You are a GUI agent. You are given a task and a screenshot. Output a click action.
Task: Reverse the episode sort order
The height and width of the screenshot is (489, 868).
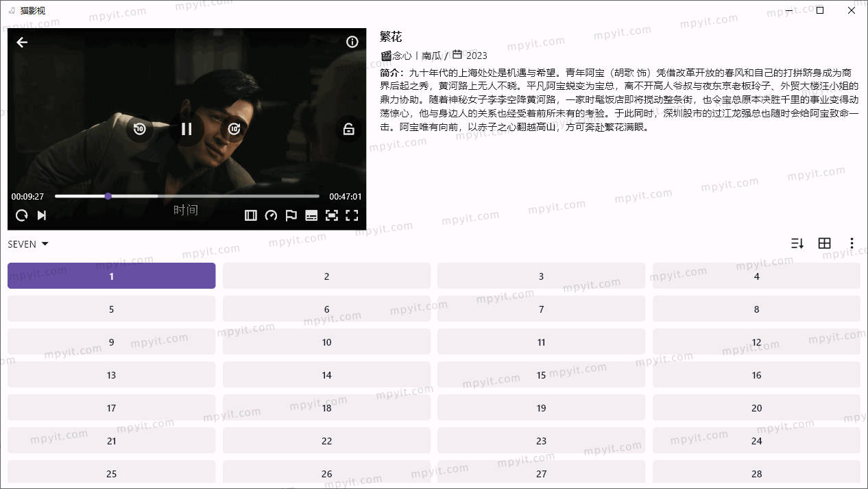pyautogui.click(x=797, y=243)
